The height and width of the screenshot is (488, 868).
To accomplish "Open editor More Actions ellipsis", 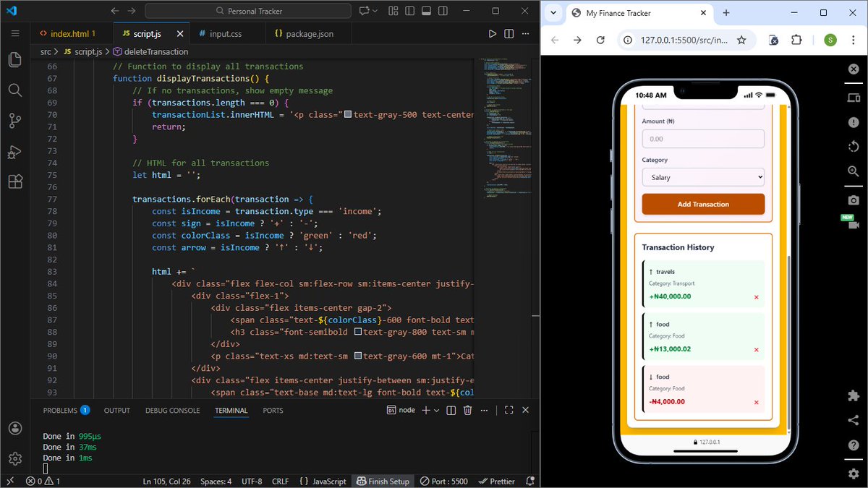I will 526,34.
